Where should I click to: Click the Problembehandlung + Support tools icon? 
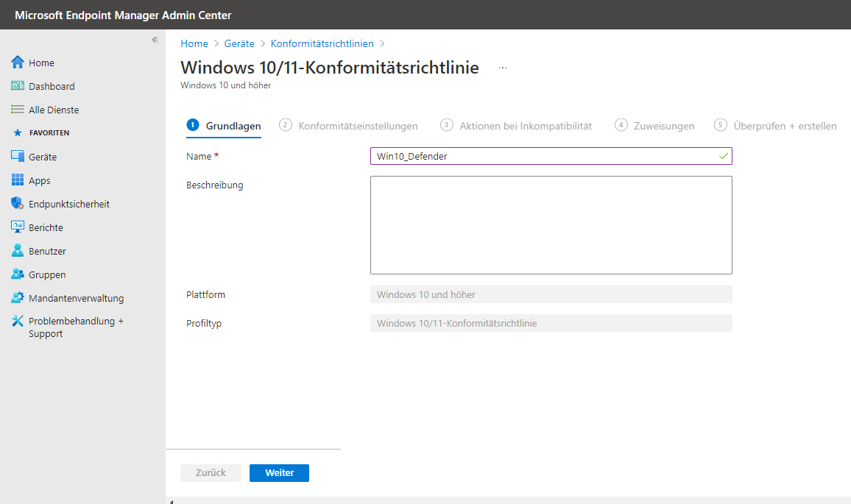click(18, 322)
